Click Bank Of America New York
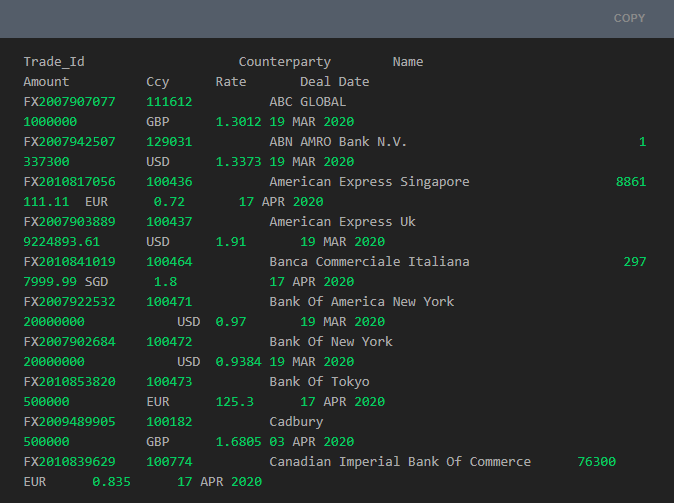674x503 pixels. (362, 302)
